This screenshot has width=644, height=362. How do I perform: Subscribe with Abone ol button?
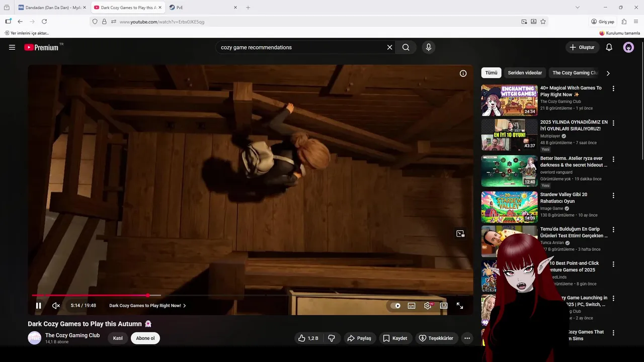click(x=145, y=338)
